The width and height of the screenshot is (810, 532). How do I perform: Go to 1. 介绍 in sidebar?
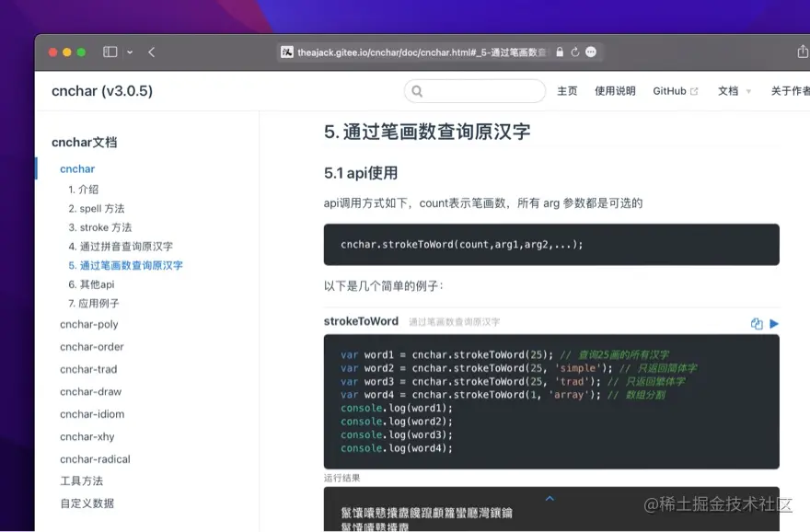83,190
